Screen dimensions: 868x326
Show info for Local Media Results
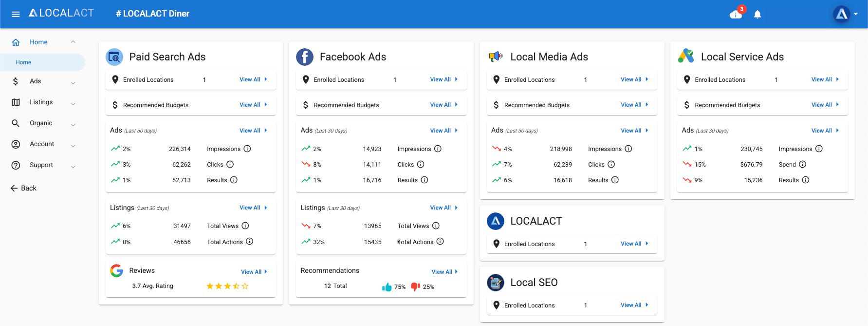615,180
